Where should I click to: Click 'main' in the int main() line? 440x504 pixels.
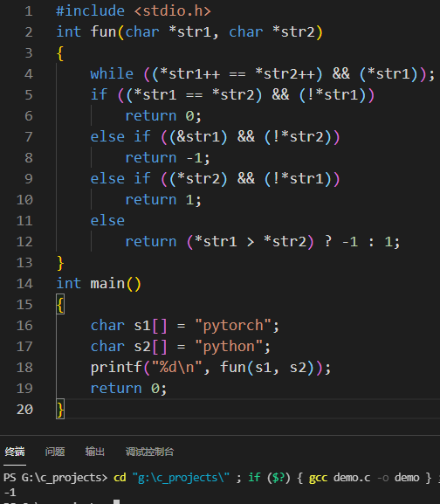tap(107, 284)
